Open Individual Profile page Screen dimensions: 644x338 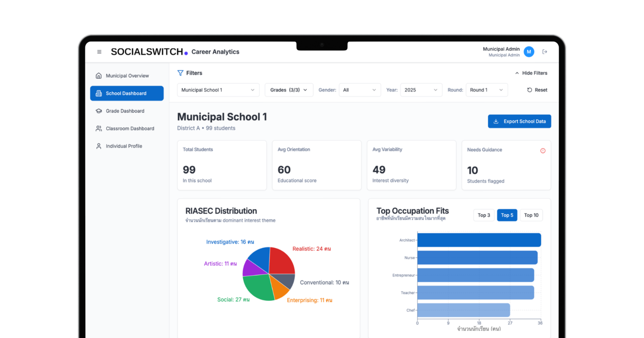[124, 146]
